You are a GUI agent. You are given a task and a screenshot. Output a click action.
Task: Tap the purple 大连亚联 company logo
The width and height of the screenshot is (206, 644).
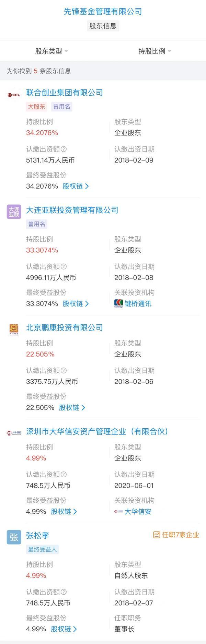pyautogui.click(x=14, y=212)
